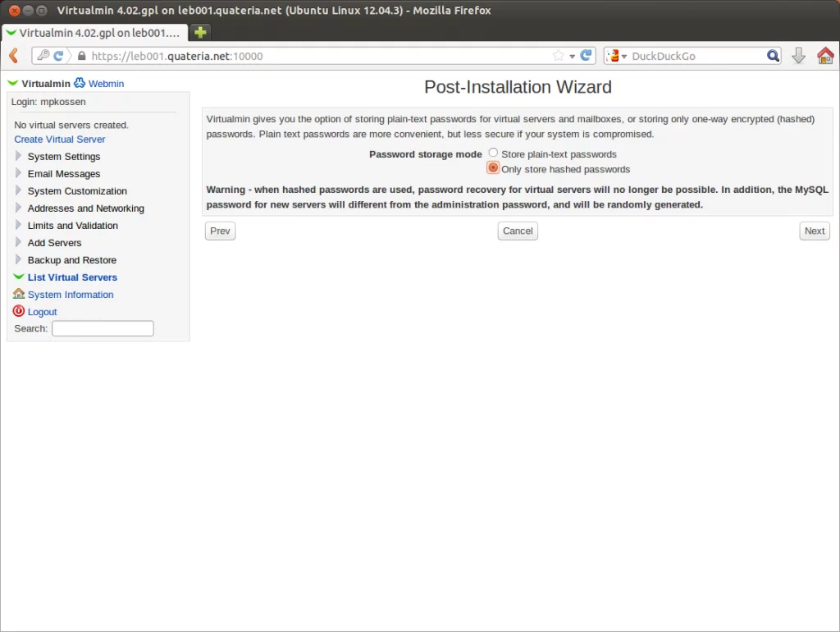
Task: Expand Backup and Restore category
Action: (72, 260)
